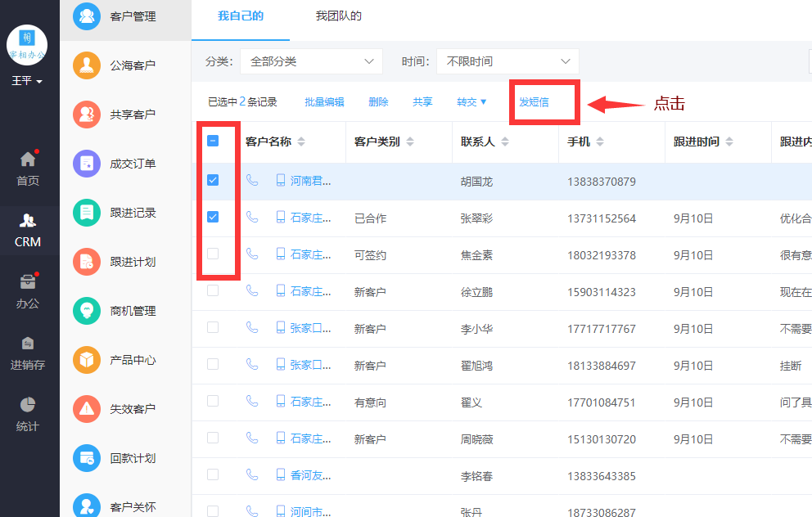Viewport: 812px width, 517px height.
Task: Open 产品中心 cube icon
Action: click(87, 360)
